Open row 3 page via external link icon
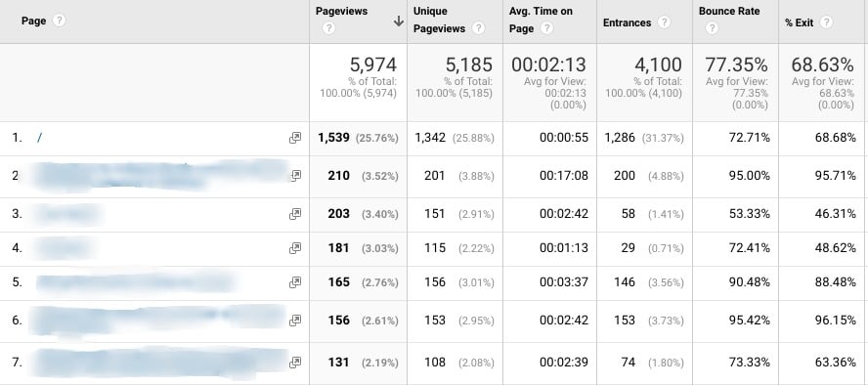Image resolution: width=868 pixels, height=385 pixels. click(295, 214)
